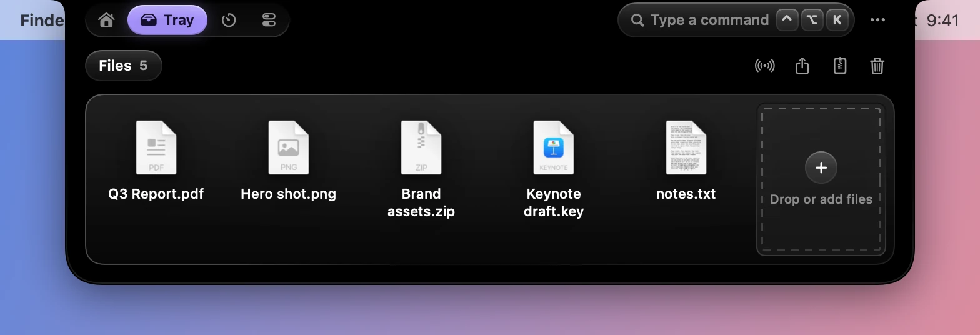
Task: Click the search magnifier icon
Action: (x=637, y=21)
